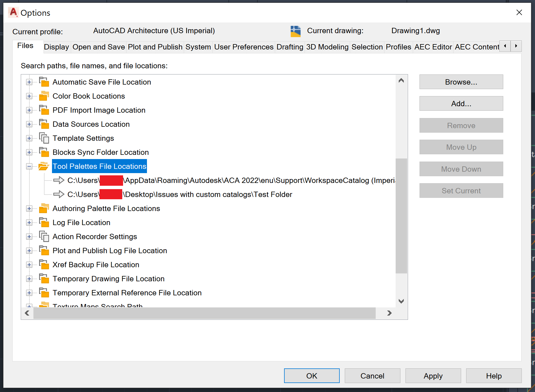Expand PDF Import Image Location node
Image resolution: width=535 pixels, height=392 pixels.
click(x=29, y=110)
